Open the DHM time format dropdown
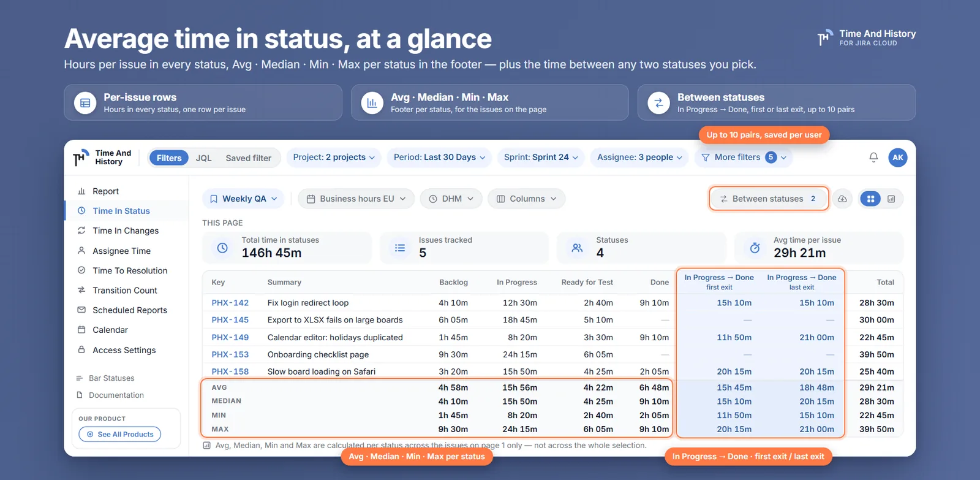This screenshot has width=980, height=480. pyautogui.click(x=451, y=199)
